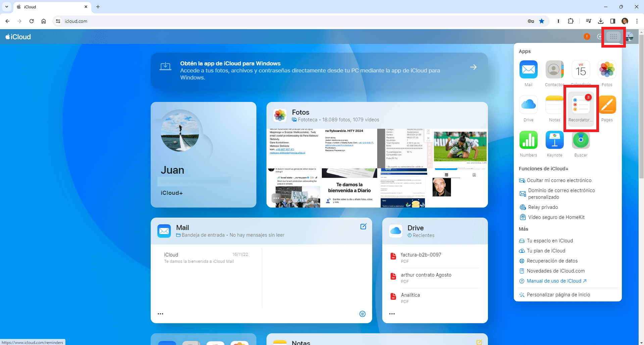Create new note from Notas widget

[x=479, y=342]
